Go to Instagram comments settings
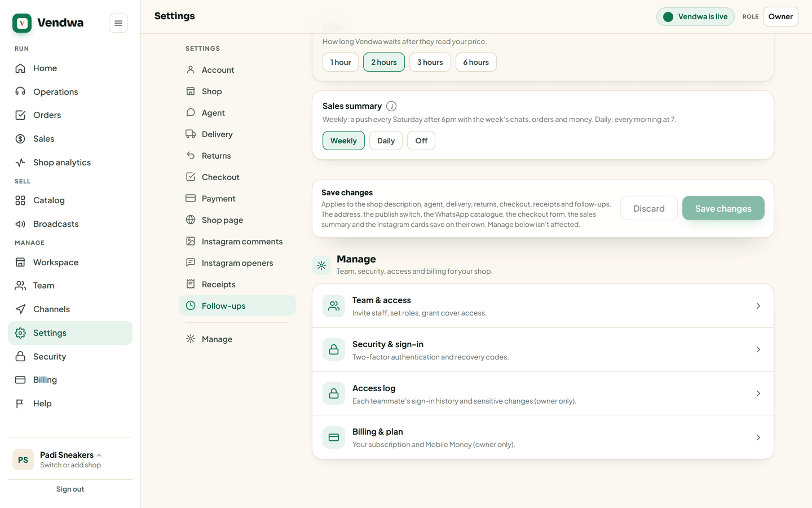Screen dimensions: 812x508 click(237, 242)
